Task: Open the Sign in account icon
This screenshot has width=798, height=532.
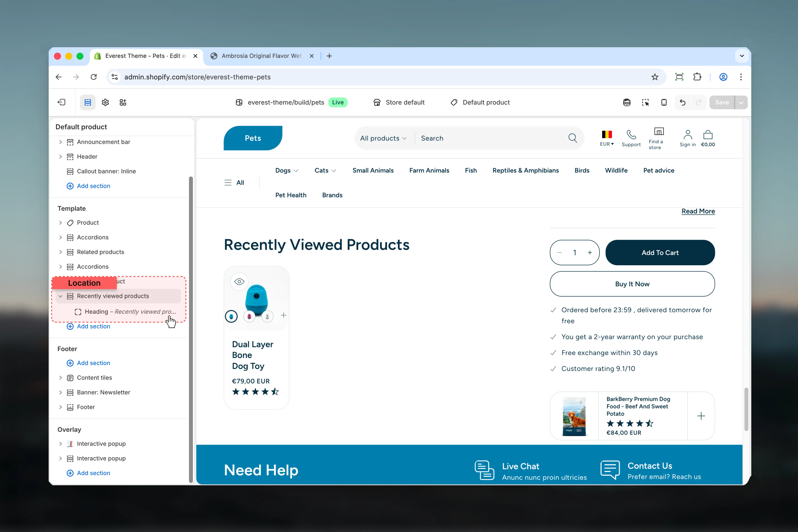Action: coord(688,135)
